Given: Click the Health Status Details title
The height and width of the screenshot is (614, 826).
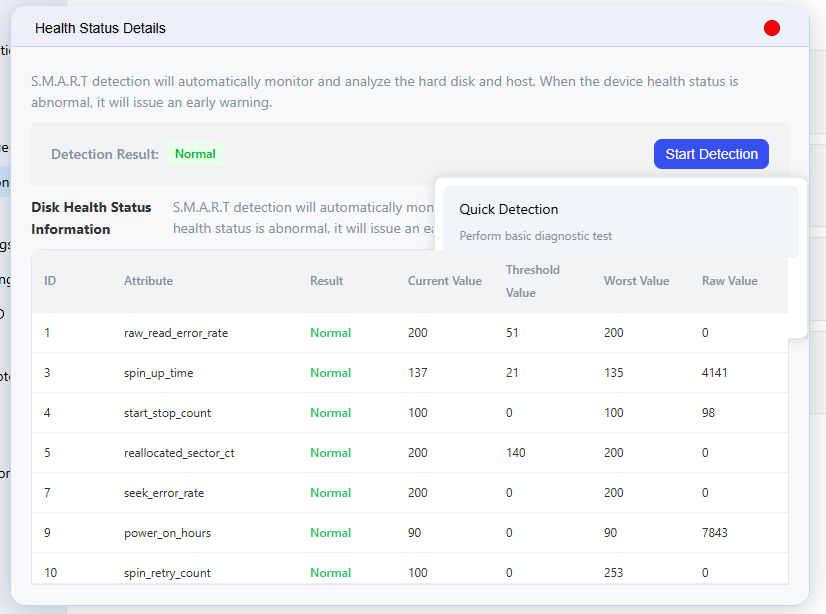Looking at the screenshot, I should 100,28.
